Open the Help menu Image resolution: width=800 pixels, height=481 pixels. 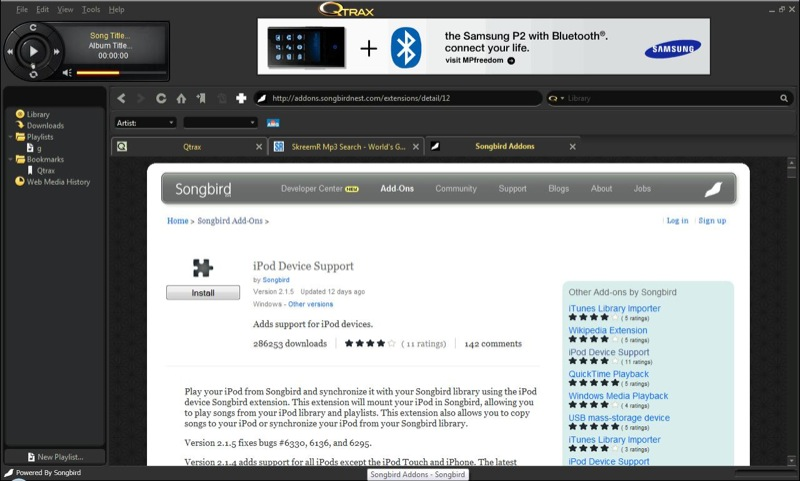point(116,9)
